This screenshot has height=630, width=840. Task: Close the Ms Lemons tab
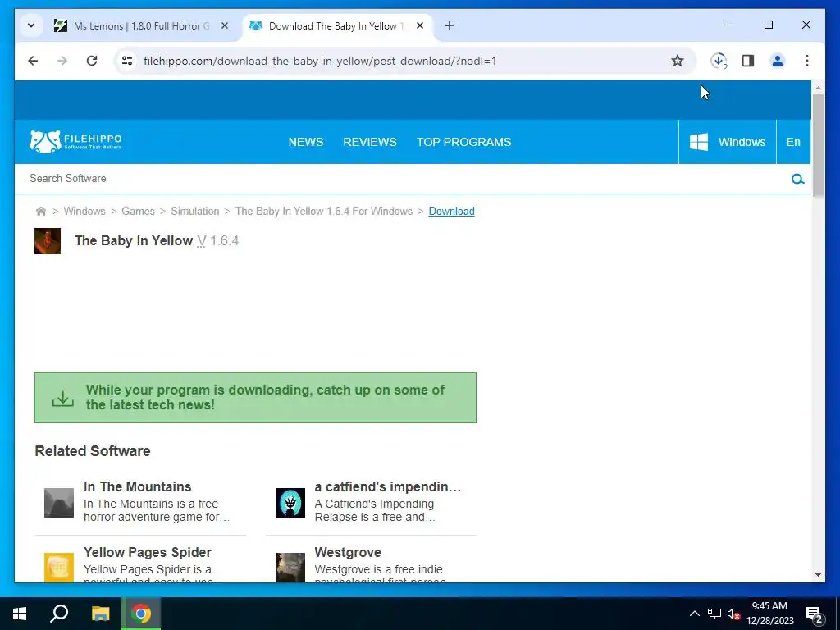tap(225, 25)
